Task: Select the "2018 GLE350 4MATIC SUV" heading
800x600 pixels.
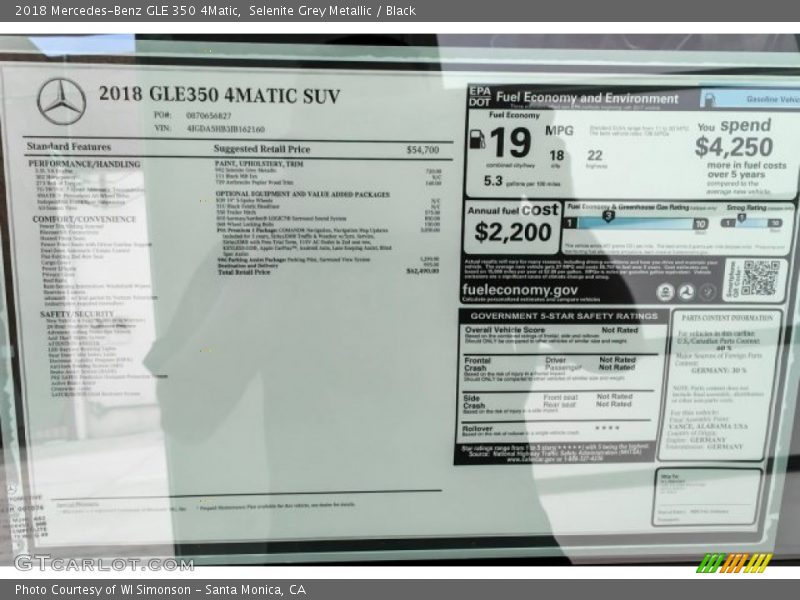Action: click(x=219, y=95)
